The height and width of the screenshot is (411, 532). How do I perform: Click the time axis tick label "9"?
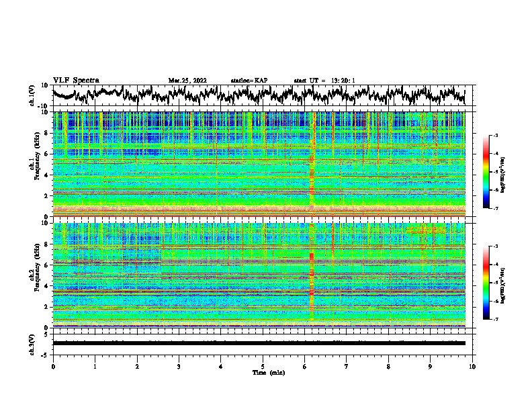pos(430,366)
